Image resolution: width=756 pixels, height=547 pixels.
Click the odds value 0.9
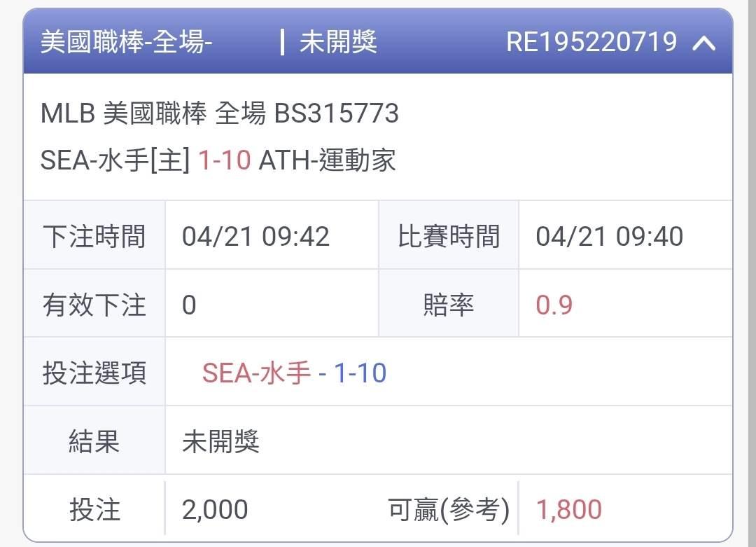tap(554, 305)
